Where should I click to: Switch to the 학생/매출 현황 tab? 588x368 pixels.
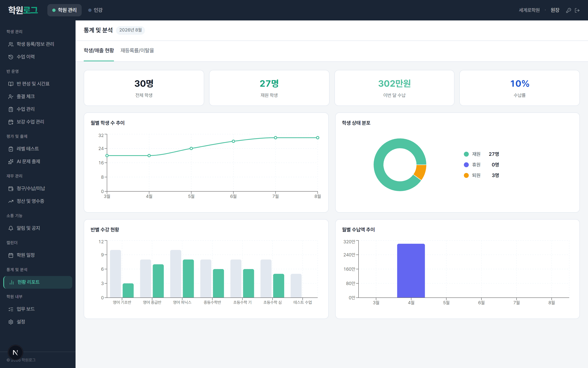[99, 50]
